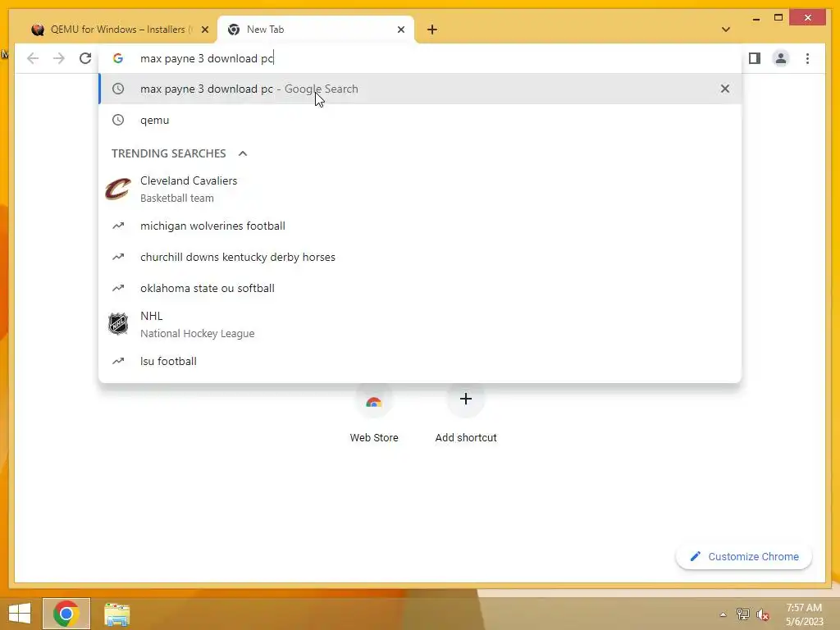Click trending arrow beside lsu football
This screenshot has width=840, height=630.
(x=118, y=361)
